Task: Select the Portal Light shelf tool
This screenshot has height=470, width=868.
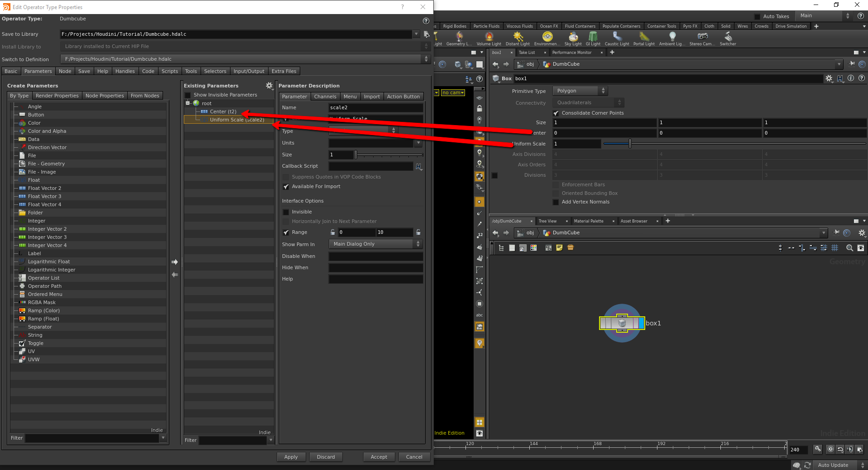Action: tap(644, 39)
